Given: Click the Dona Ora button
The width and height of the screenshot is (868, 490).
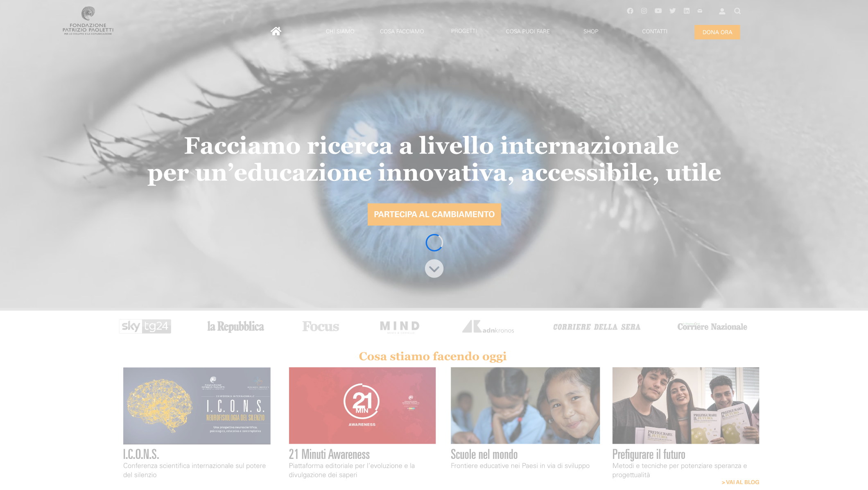Looking at the screenshot, I should [x=717, y=32].
